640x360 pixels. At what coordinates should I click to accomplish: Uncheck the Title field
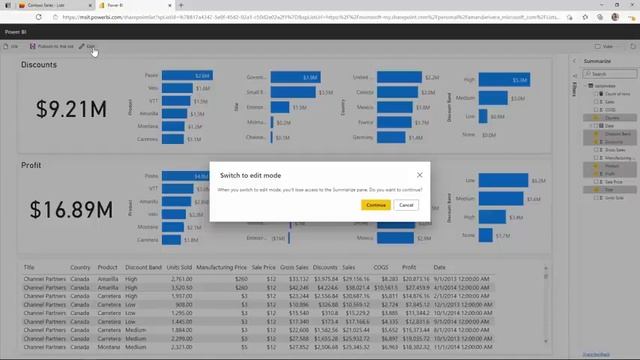596,190
